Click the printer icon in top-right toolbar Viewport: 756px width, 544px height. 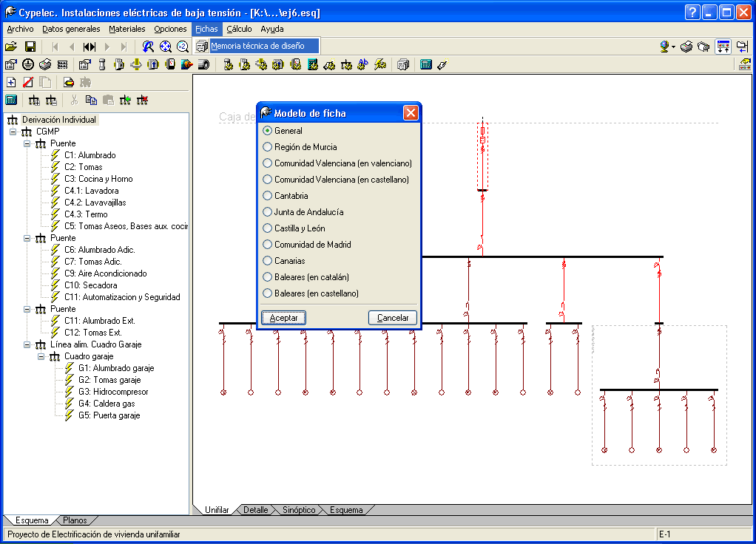coord(686,47)
